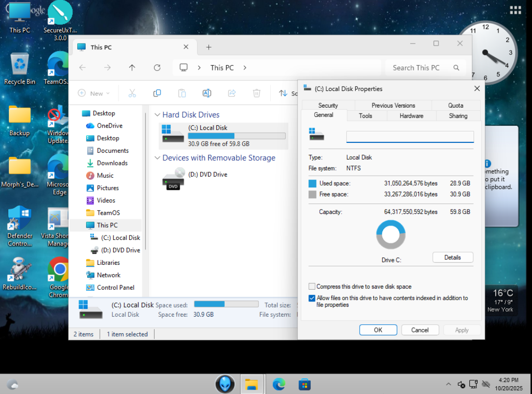
Task: Click the Refresh icon beside address bar
Action: point(157,68)
